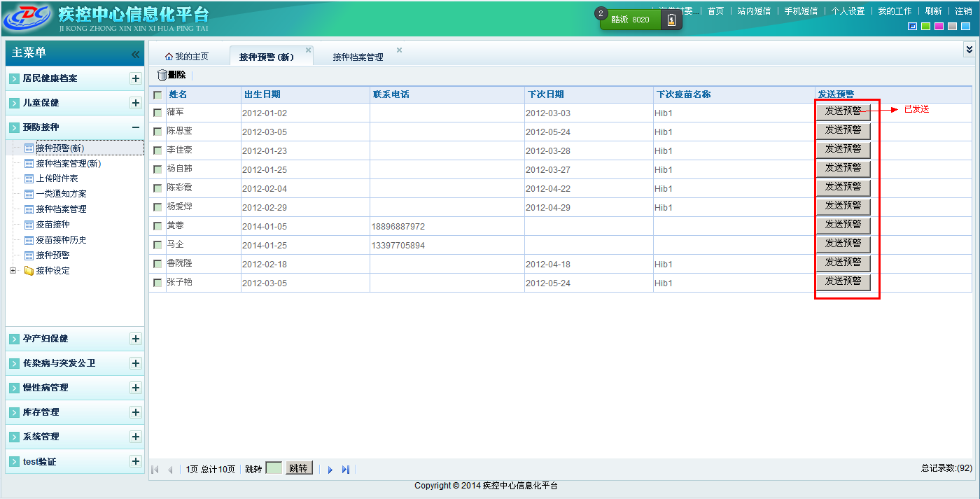The height and width of the screenshot is (499, 980).
Task: Open 疫苗接种 in the sidebar tree
Action: [x=53, y=225]
